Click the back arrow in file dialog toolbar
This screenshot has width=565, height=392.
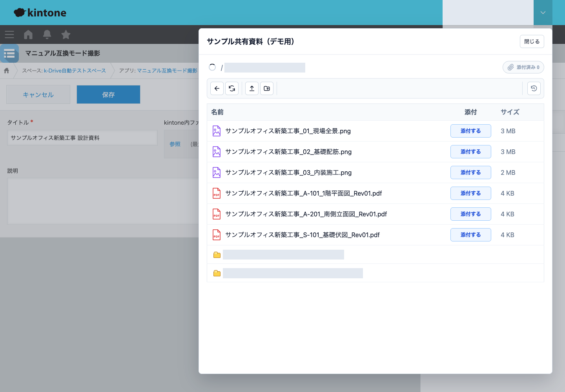click(x=217, y=89)
